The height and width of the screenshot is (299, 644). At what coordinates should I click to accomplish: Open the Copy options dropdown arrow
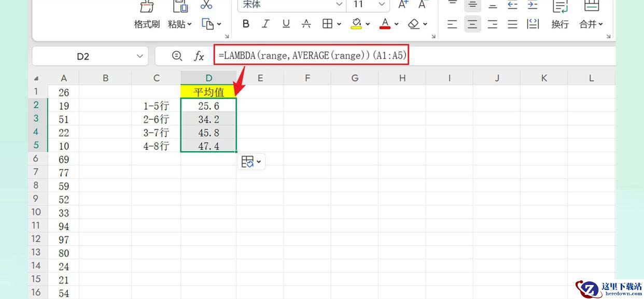pyautogui.click(x=219, y=24)
